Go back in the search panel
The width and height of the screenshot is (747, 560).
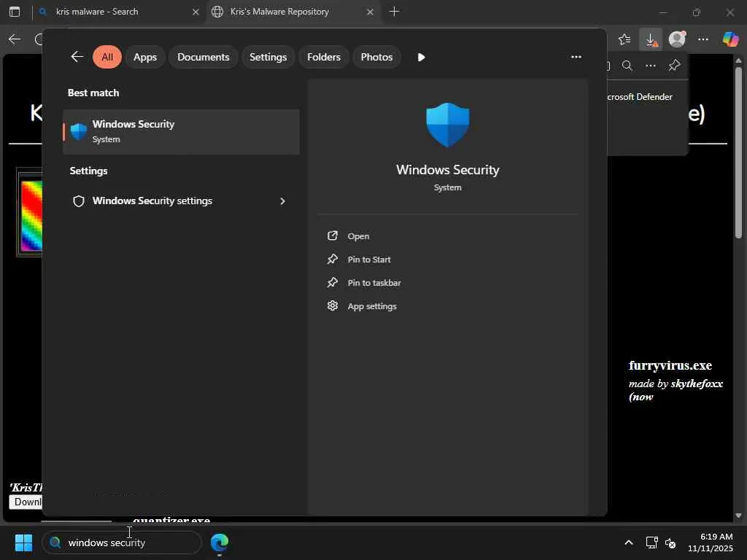[x=77, y=57]
